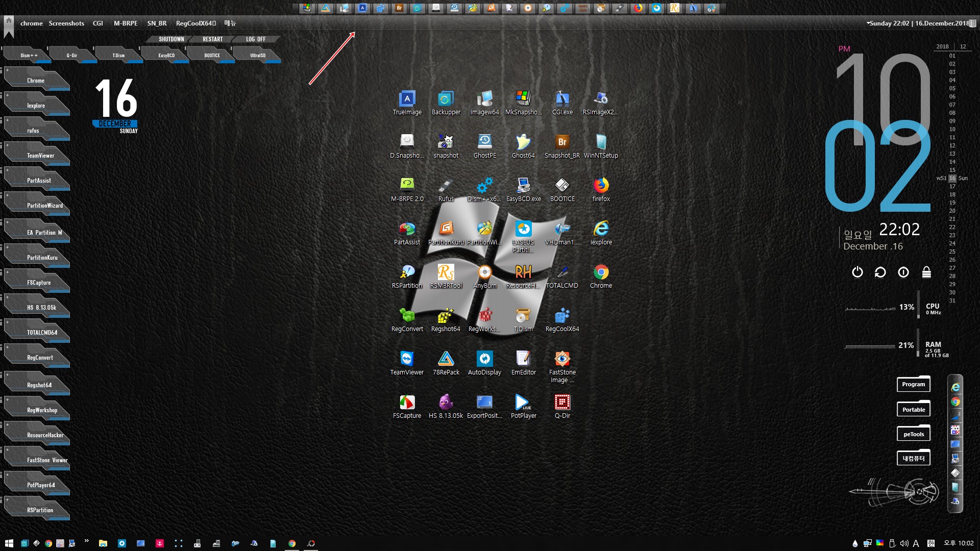Launch Ghost64 desktop shortcut
980x551 pixels.
pos(523,146)
